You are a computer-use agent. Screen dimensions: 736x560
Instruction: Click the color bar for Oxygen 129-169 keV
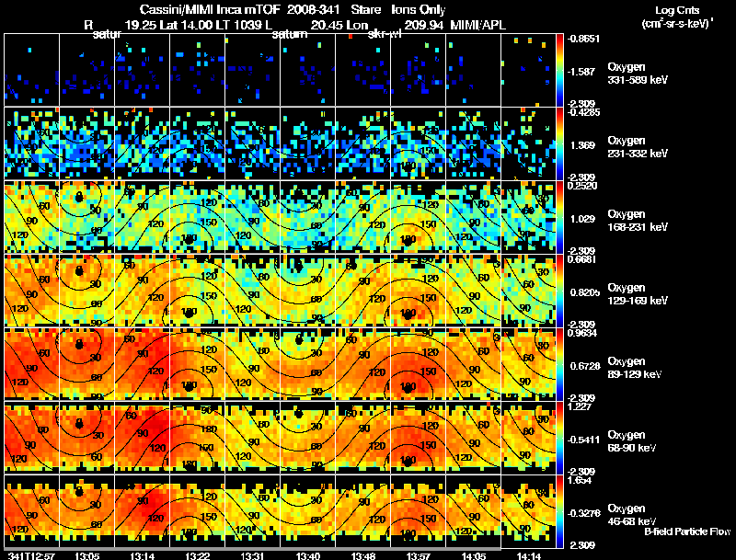(x=559, y=291)
